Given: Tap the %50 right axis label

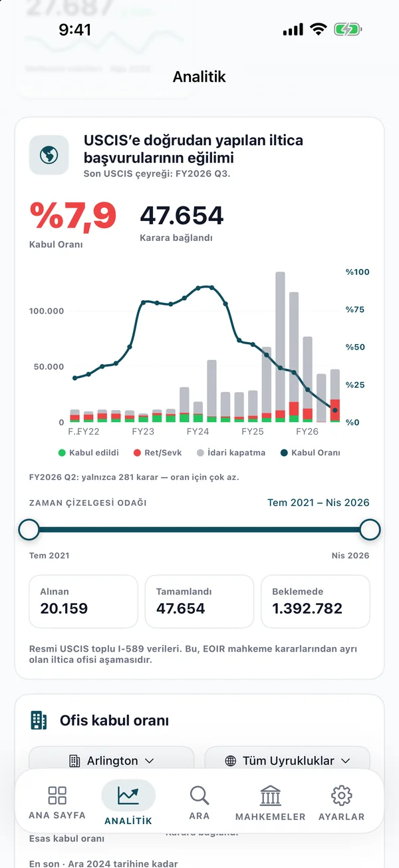Looking at the screenshot, I should [x=355, y=347].
